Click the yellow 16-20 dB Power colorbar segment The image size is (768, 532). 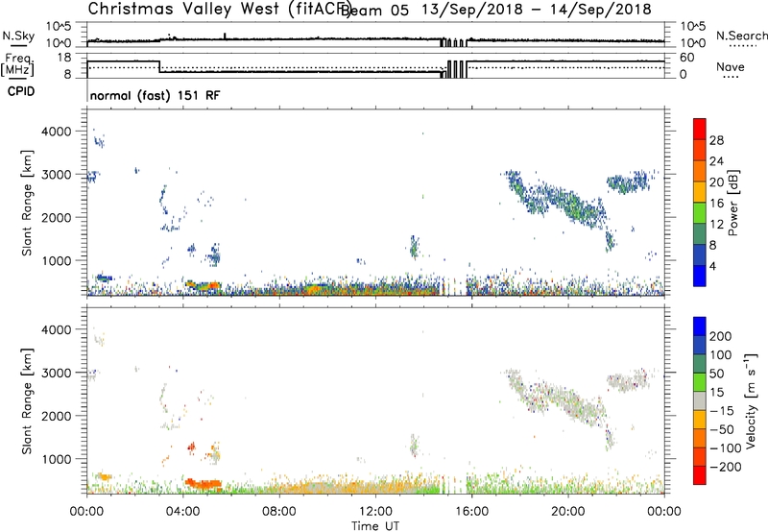[x=700, y=192]
